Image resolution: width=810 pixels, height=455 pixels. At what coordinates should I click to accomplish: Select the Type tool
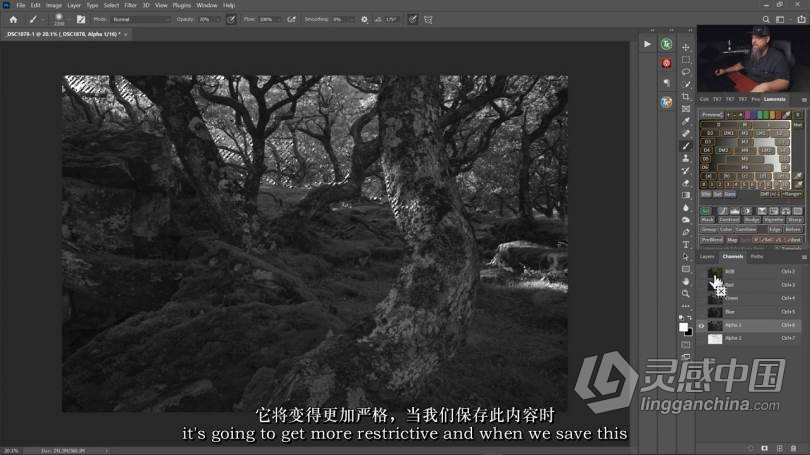(686, 244)
